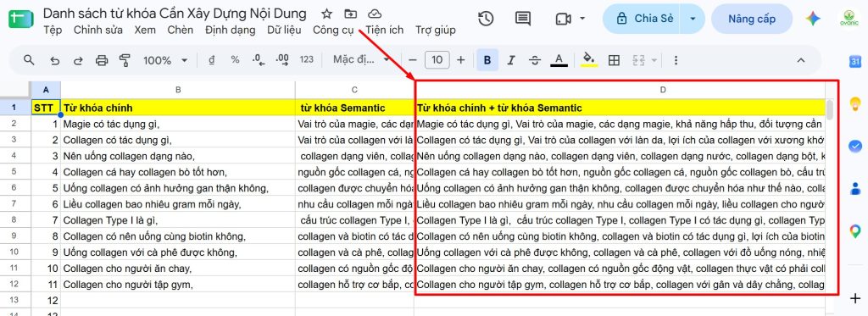Get add-ons plus icon in side panel
This screenshot has width=868, height=316.
coord(855,299)
